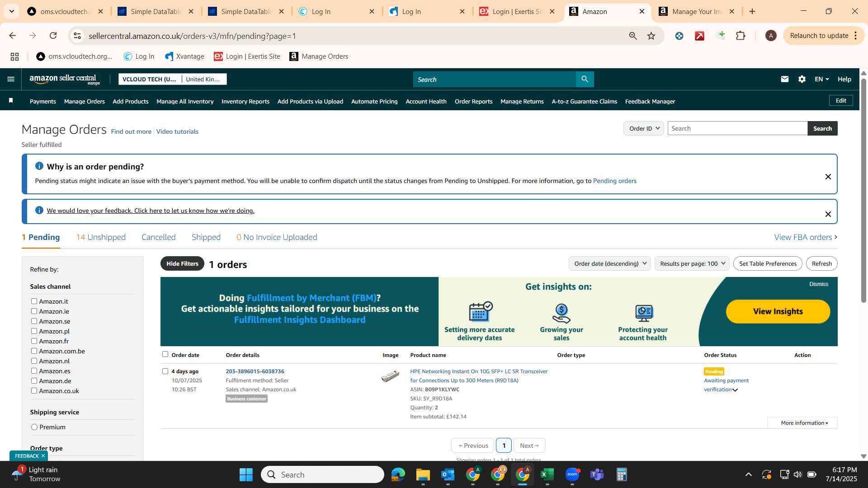Image resolution: width=868 pixels, height=488 pixels.
Task: Click Set Table Preferences button
Action: 768,263
